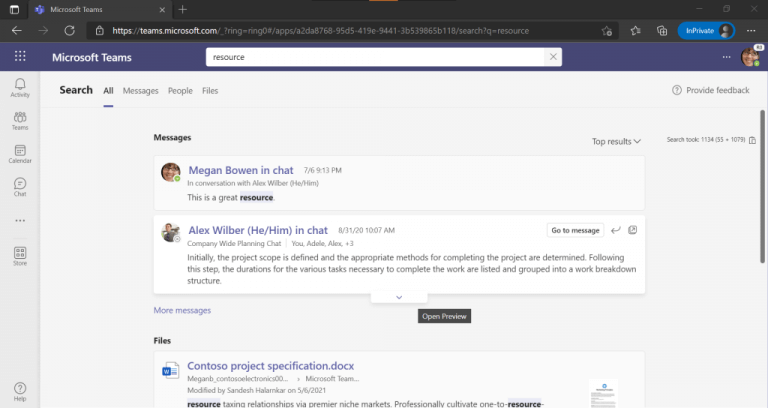Open browser Collections icon

(662, 30)
